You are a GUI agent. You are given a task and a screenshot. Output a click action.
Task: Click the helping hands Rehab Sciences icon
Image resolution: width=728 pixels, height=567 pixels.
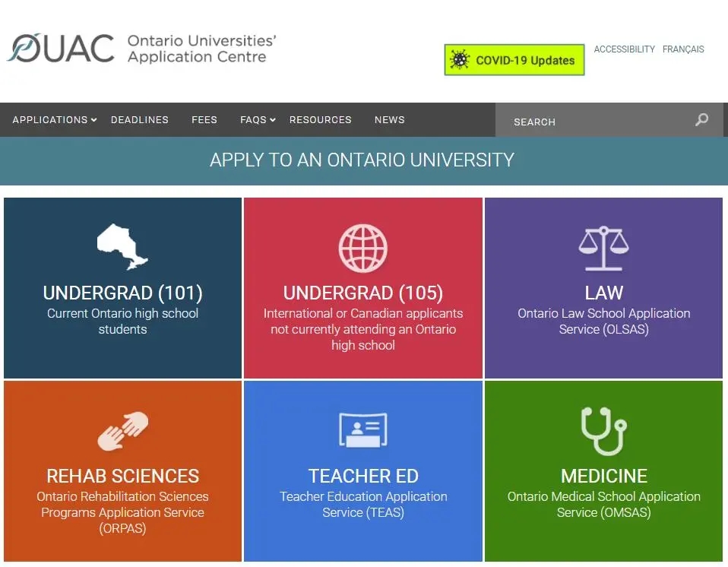[122, 431]
